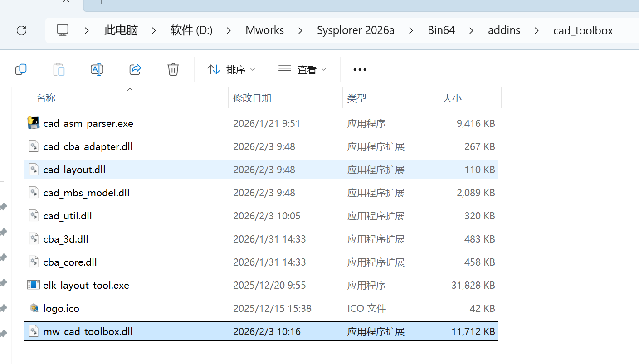Image resolution: width=639 pixels, height=364 pixels.
Task: Click the Rename icon in the toolbar
Action: click(97, 69)
